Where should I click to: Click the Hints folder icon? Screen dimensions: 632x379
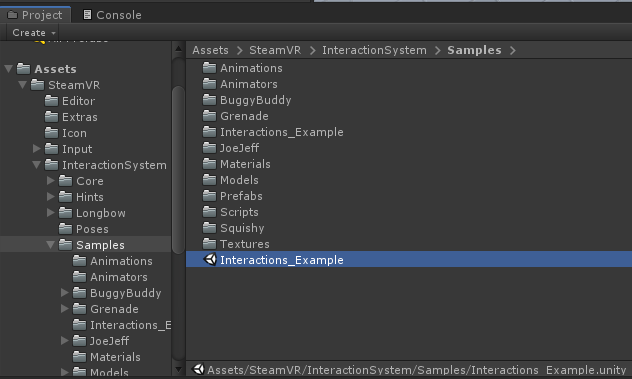point(65,197)
